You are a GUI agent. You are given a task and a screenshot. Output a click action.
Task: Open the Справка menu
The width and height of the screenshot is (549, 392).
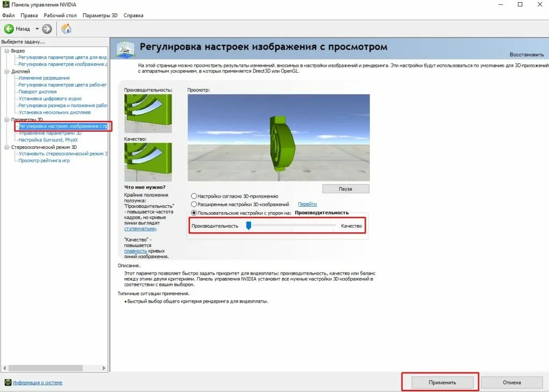[133, 16]
